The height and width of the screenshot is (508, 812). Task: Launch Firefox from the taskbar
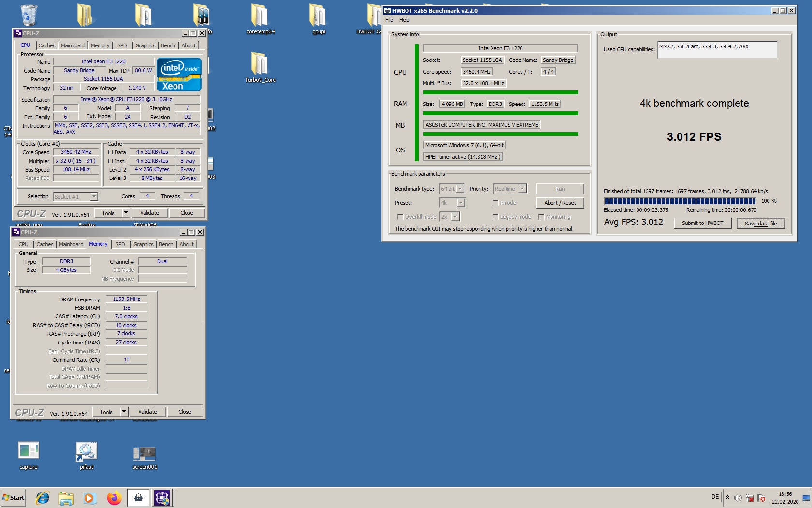(x=114, y=497)
